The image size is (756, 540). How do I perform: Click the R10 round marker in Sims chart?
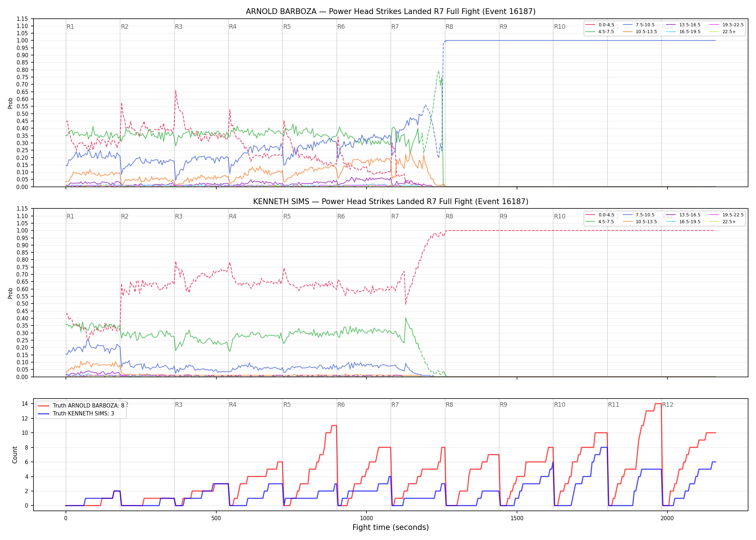pos(559,216)
